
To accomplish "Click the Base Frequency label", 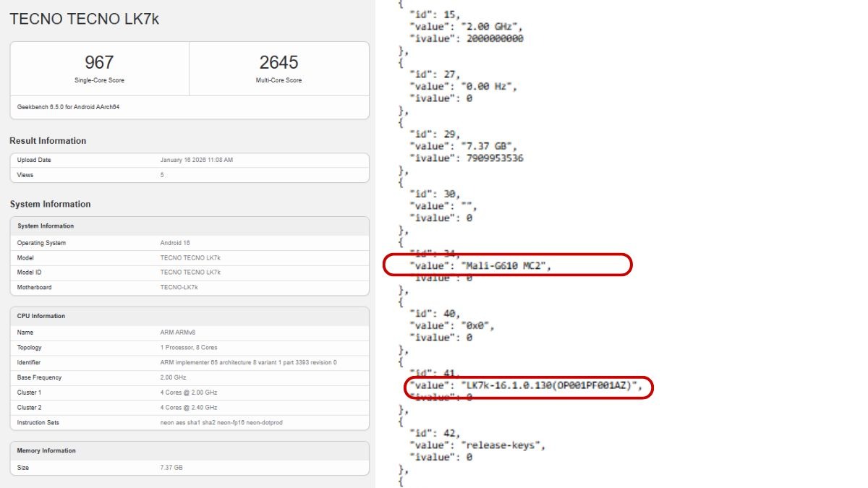I will 40,377.
